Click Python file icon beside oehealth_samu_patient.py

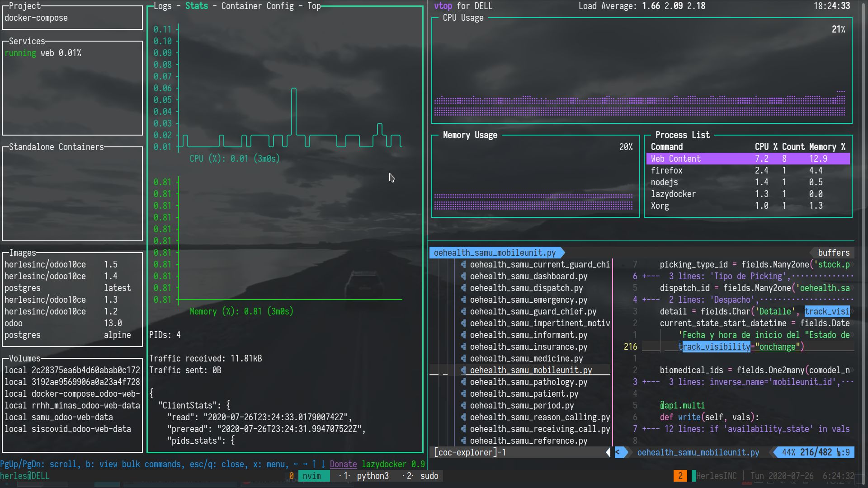(463, 394)
